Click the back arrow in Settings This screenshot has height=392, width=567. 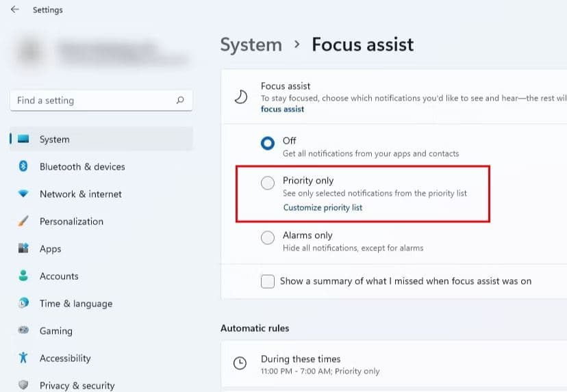pos(14,10)
